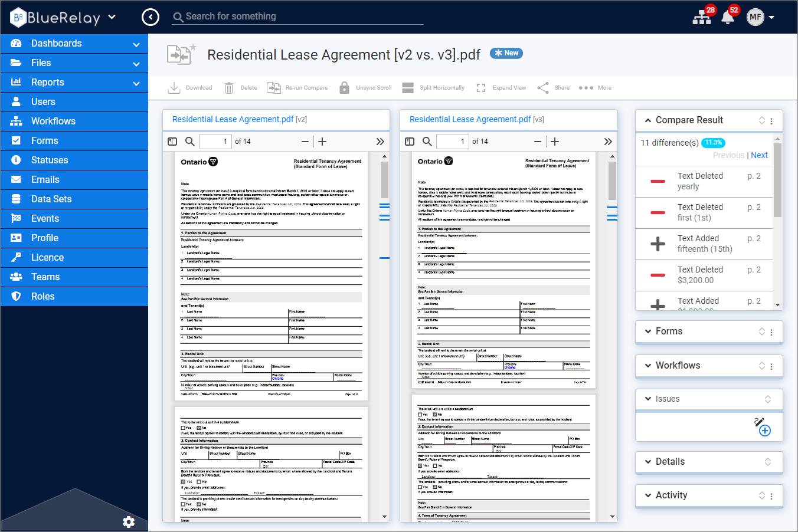The image size is (798, 532).
Task: Expand the Workflows panel
Action: 648,366
